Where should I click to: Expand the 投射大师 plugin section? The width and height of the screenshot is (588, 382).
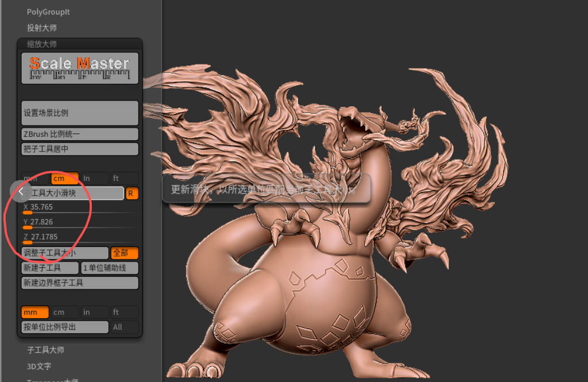click(x=42, y=28)
